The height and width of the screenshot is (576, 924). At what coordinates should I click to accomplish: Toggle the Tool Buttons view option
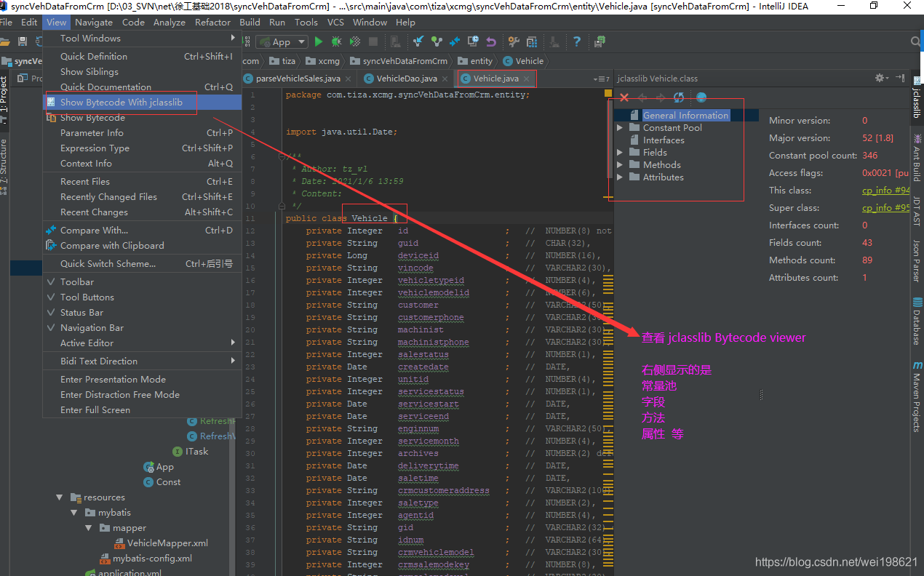click(142, 297)
